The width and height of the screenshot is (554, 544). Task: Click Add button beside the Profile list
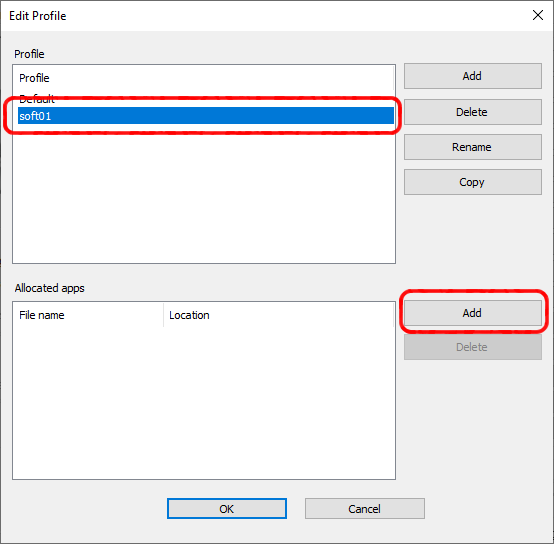(472, 76)
